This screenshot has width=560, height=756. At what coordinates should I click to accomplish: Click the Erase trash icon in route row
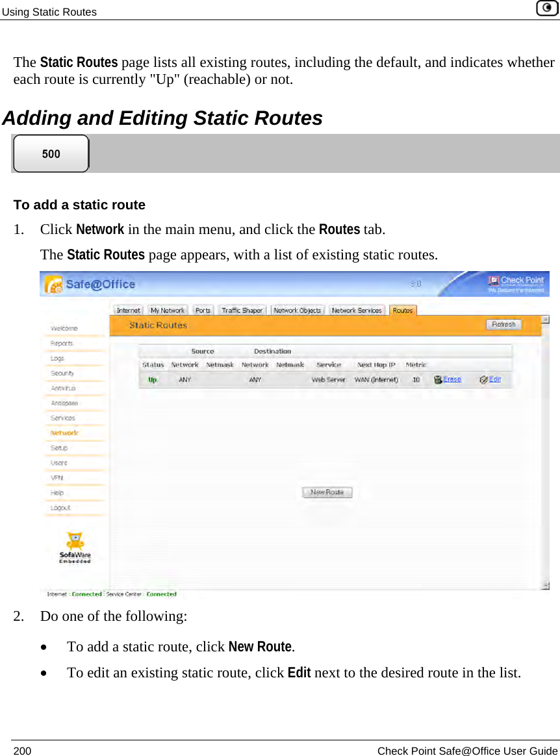click(438, 380)
